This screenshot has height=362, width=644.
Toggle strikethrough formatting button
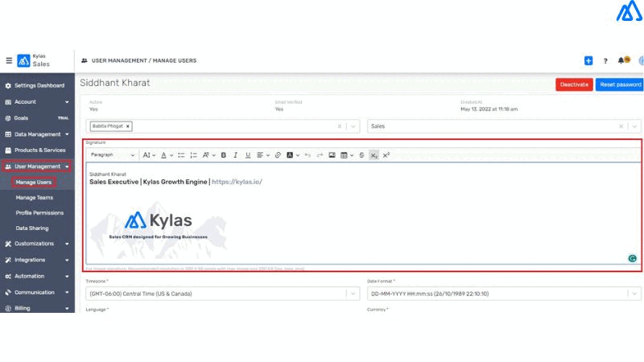tap(361, 154)
